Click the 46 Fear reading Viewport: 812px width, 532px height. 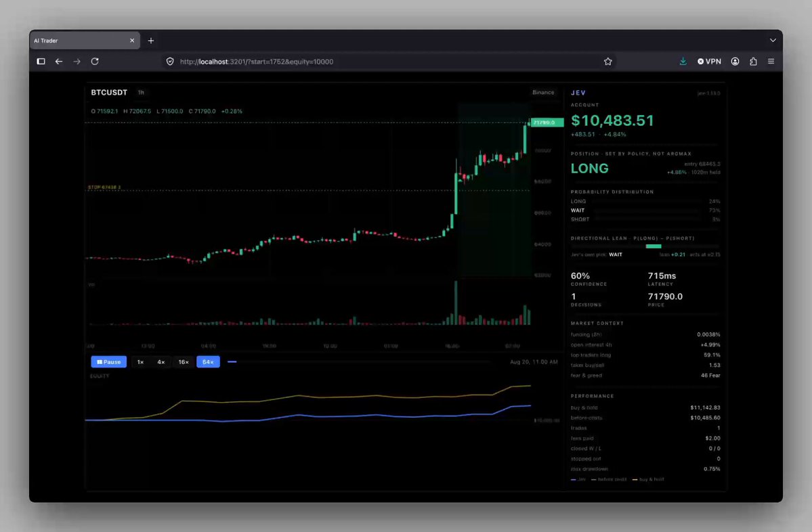[x=710, y=376]
